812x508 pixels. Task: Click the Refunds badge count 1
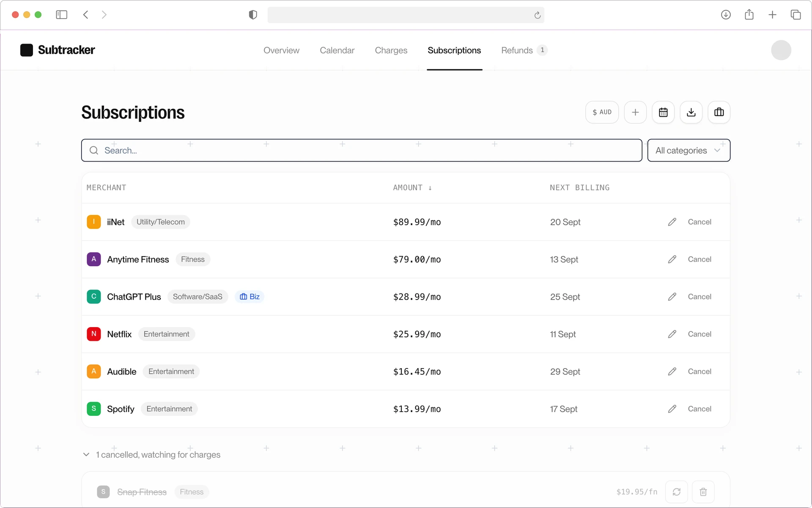pyautogui.click(x=542, y=50)
